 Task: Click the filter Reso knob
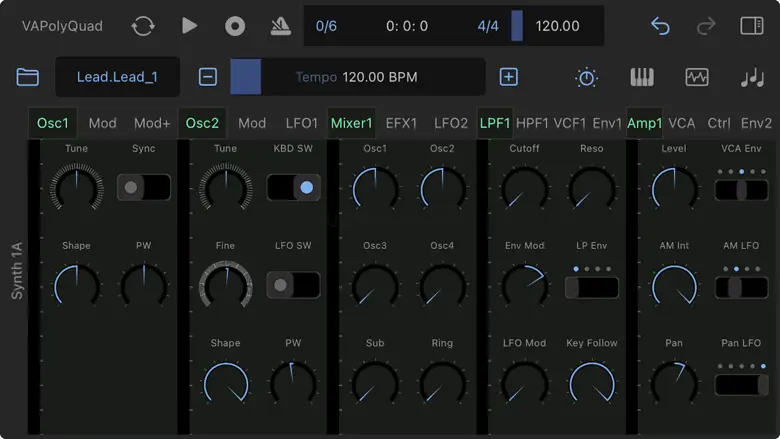[591, 189]
